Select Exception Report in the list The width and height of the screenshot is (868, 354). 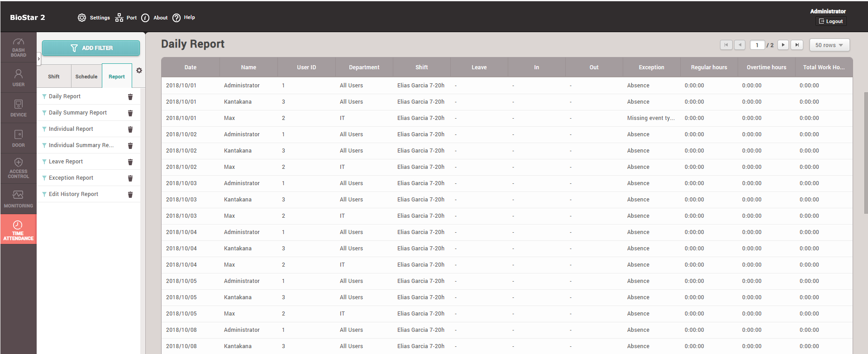coord(71,178)
